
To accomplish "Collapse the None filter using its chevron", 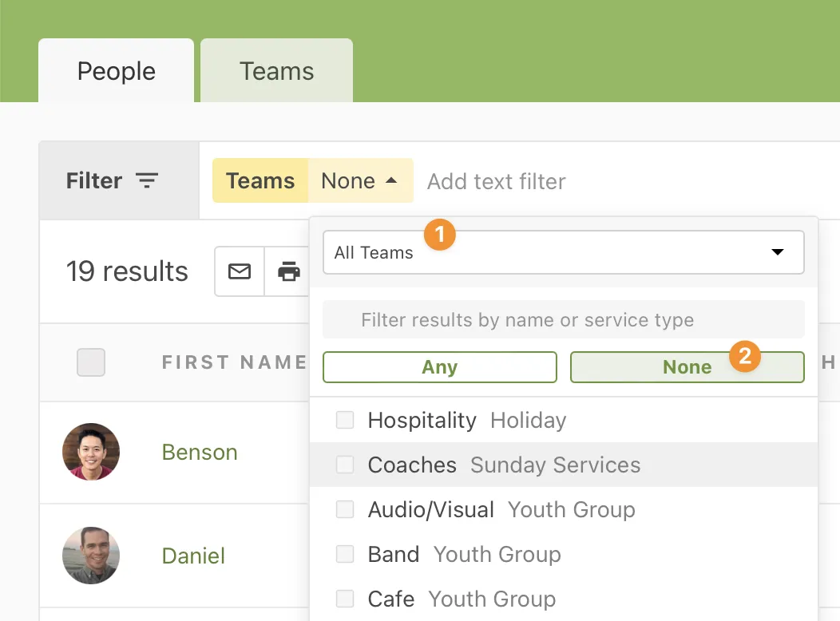I will [390, 180].
